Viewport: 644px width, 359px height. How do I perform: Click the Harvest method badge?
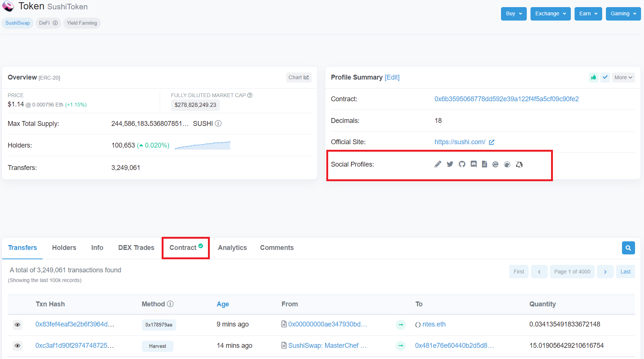coord(158,346)
